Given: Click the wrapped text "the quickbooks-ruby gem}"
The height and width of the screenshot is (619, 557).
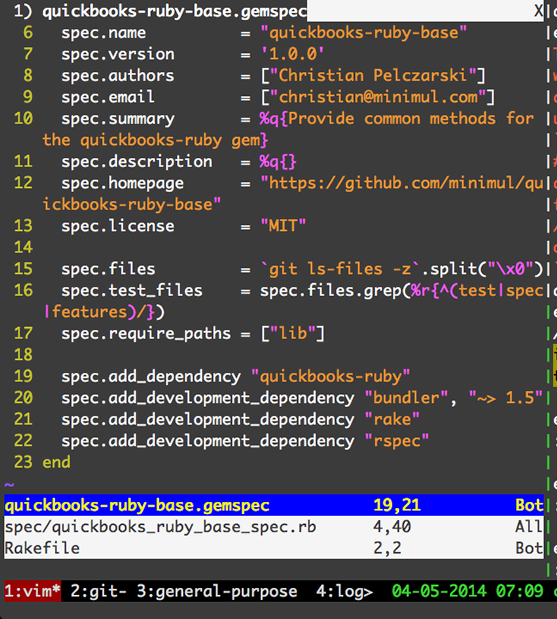Looking at the screenshot, I should click(156, 140).
